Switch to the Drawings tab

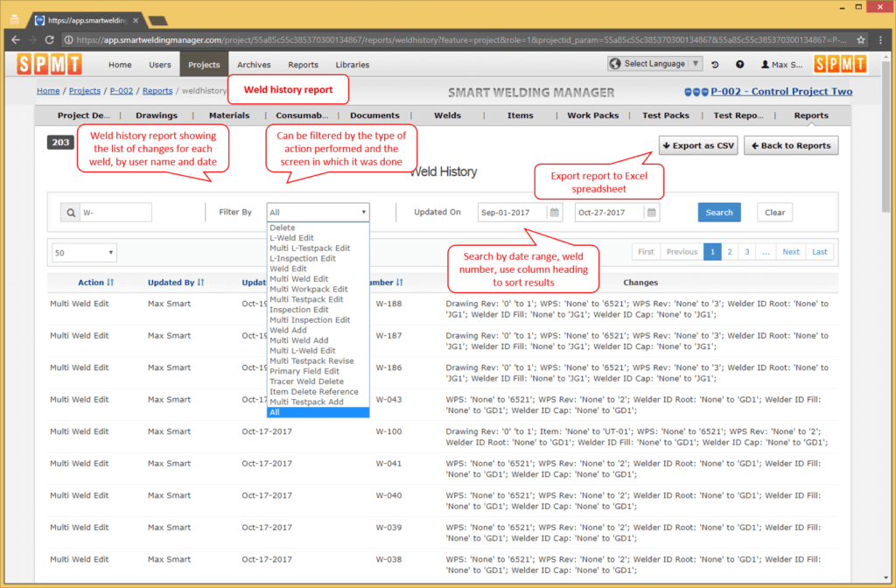157,115
